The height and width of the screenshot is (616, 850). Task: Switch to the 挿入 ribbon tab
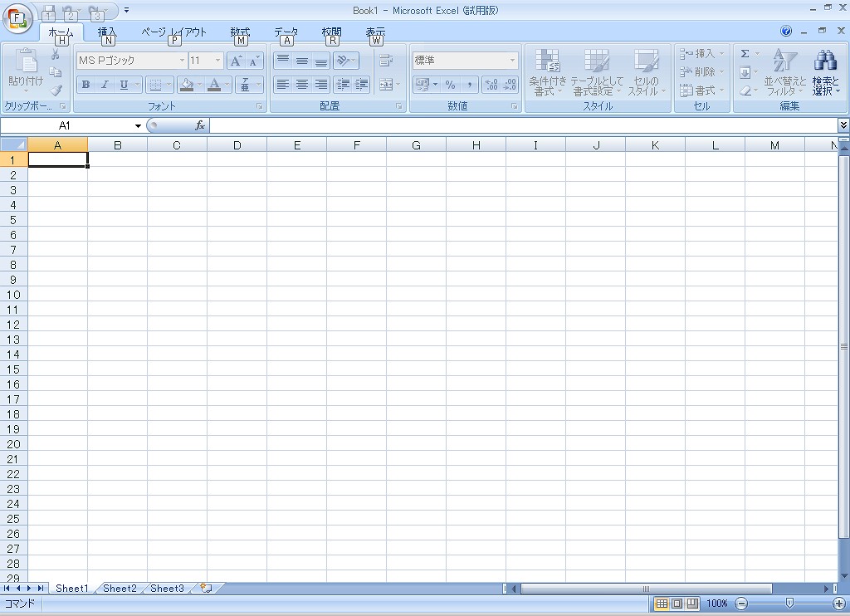coord(107,32)
